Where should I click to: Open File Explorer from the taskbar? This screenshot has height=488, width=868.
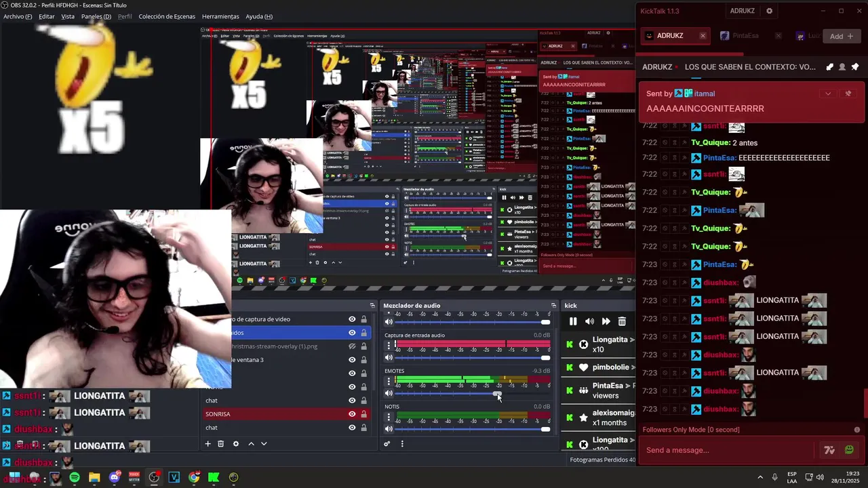tap(94, 477)
